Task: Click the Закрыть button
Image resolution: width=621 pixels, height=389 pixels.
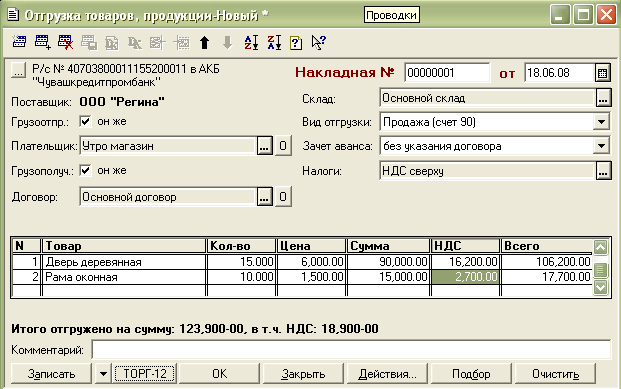Action: (303, 374)
